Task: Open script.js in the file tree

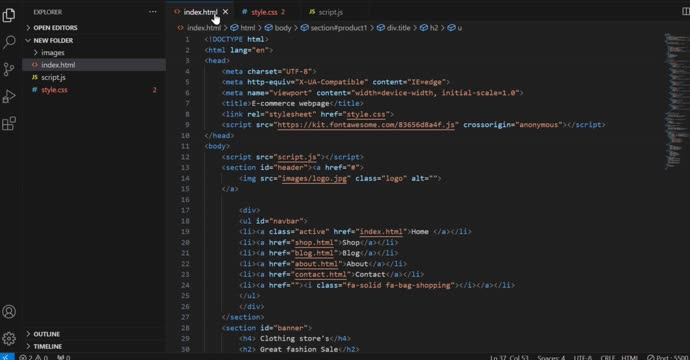Action: point(53,77)
